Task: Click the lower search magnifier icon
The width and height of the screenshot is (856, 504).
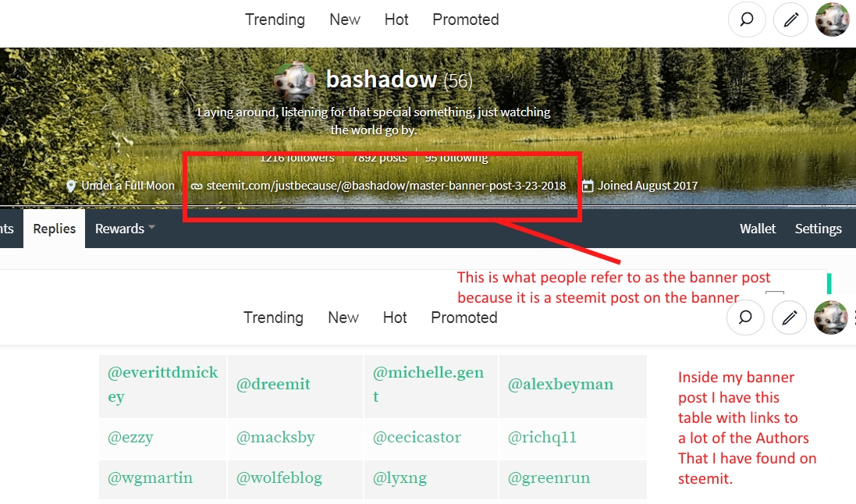Action: click(745, 318)
